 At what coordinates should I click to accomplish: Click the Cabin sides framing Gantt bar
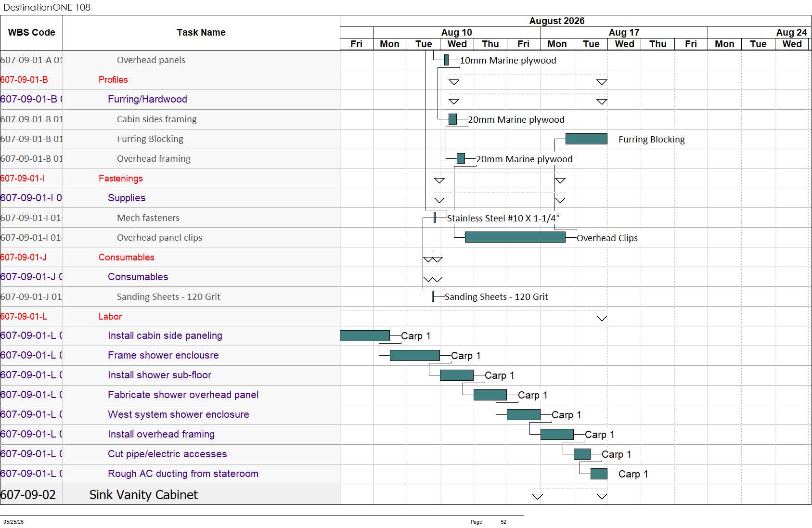click(452, 119)
